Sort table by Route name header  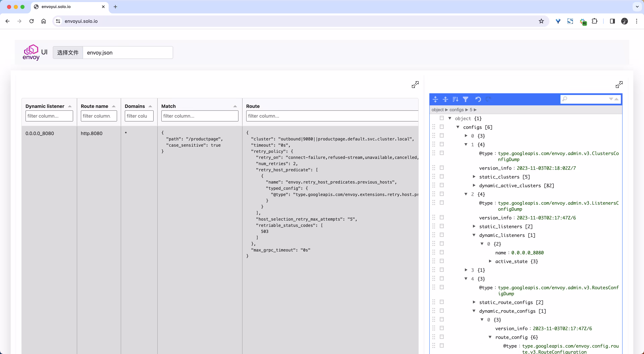(94, 106)
